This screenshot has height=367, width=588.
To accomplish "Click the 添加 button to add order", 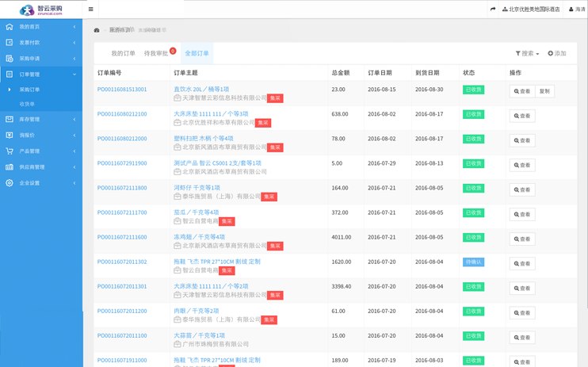I will click(x=557, y=54).
